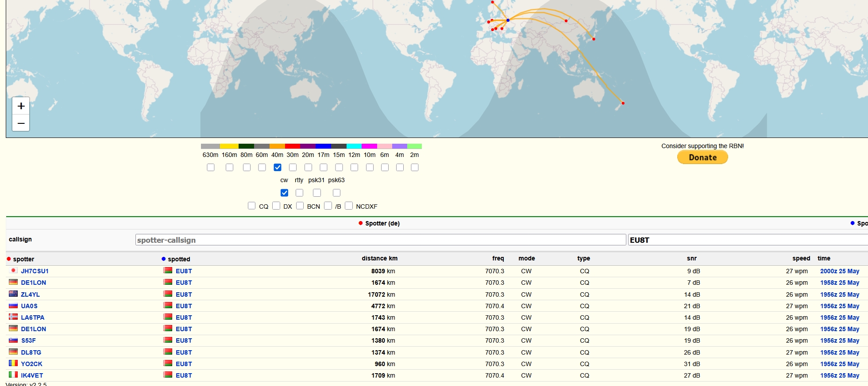Image resolution: width=868 pixels, height=386 pixels.
Task: Sort table by snr column header
Action: [691, 259]
